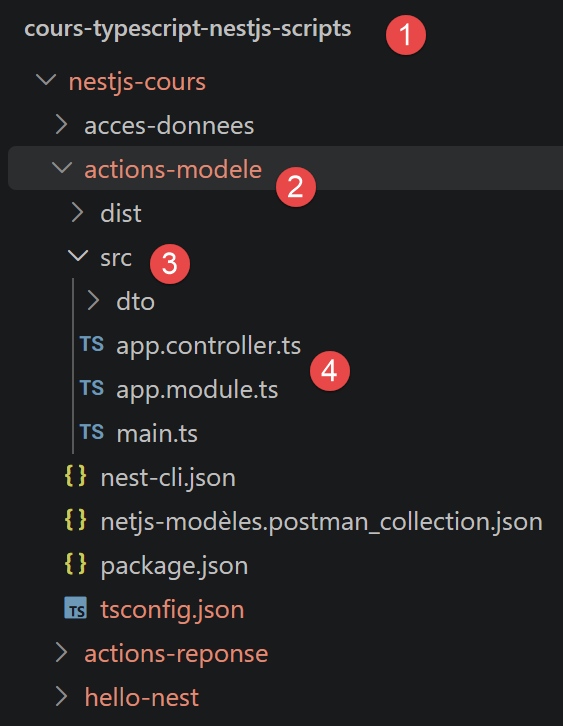Open the app.controller.ts file
Screen dimensions: 563x726
pyautogui.click(x=209, y=346)
